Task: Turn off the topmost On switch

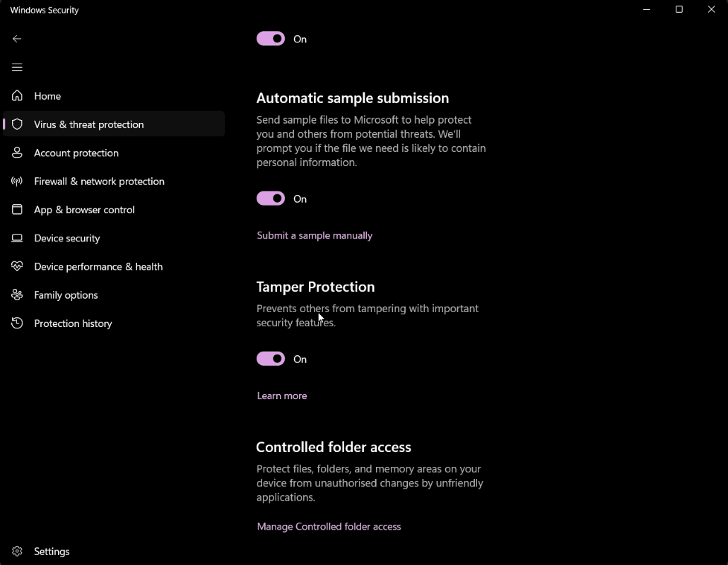Action: 270,39
